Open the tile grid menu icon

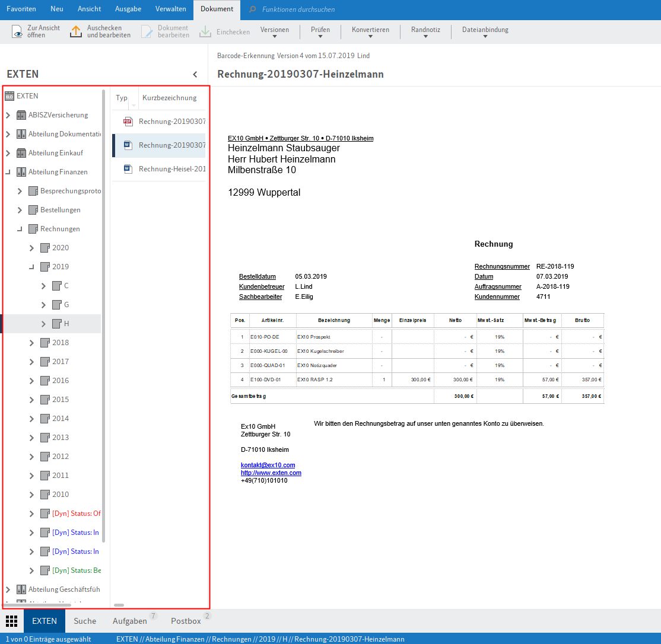[11, 621]
